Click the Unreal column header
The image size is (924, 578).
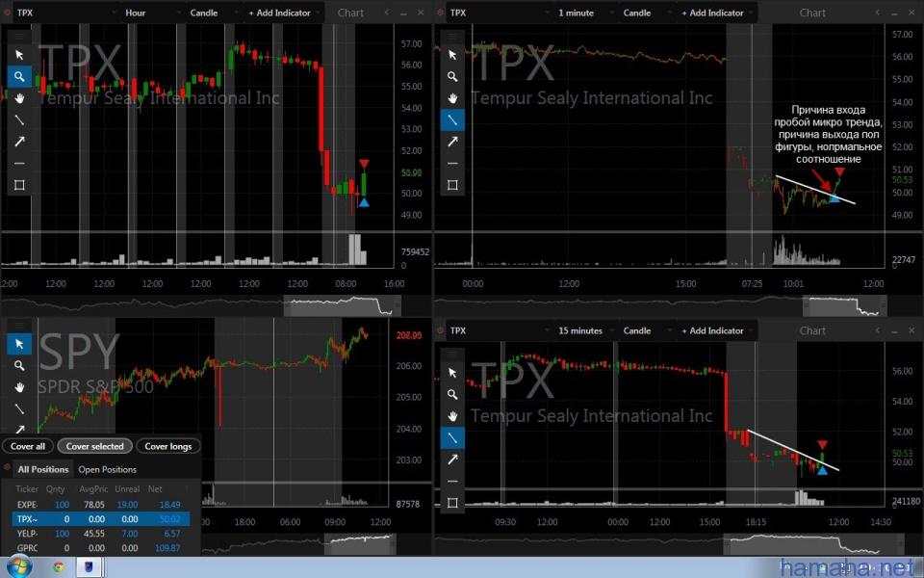pos(127,489)
